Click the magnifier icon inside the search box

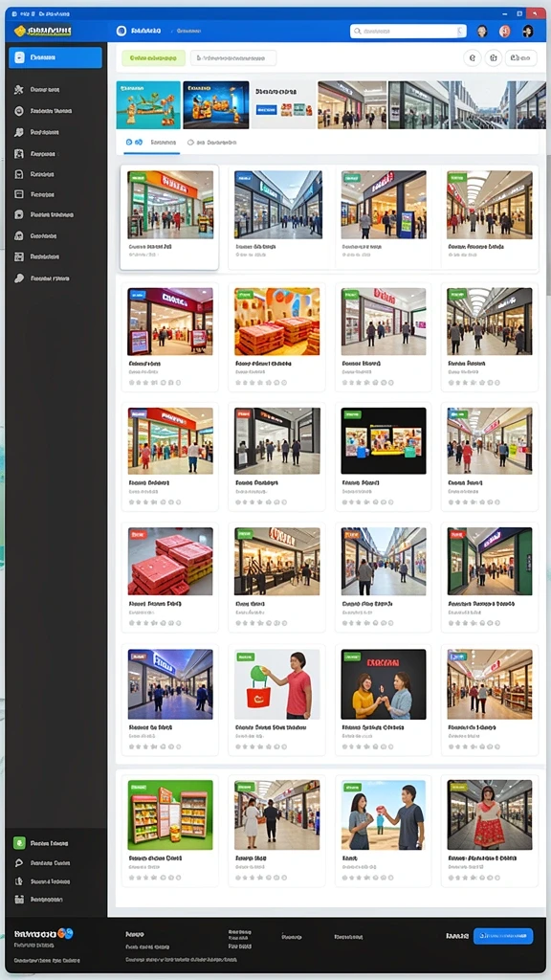click(x=358, y=31)
